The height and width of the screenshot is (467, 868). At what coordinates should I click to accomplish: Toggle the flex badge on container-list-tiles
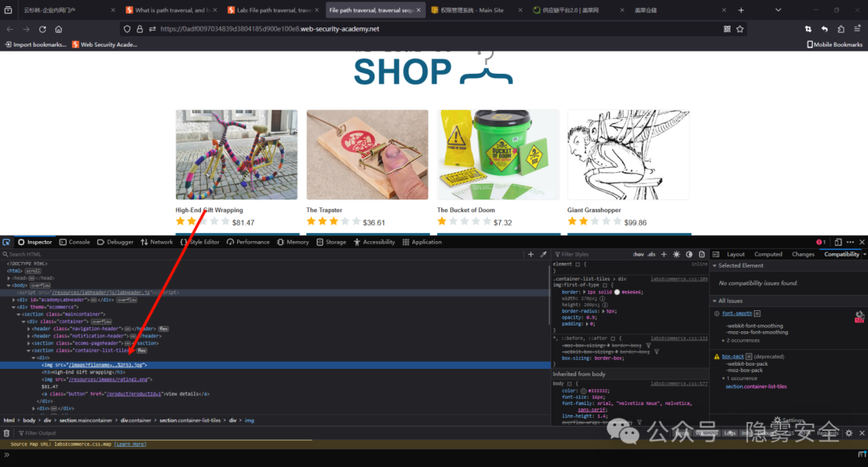(x=142, y=350)
